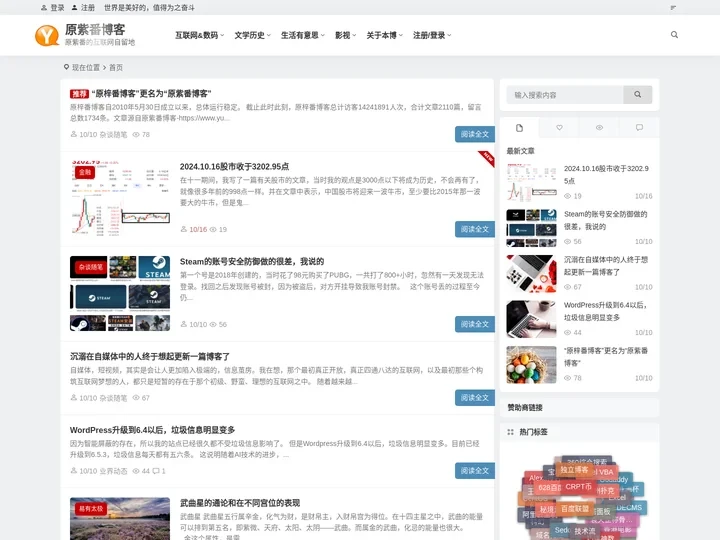The height and width of the screenshot is (540, 720).
Task: Switch to the eye most-viewed tab
Action: coord(599,128)
